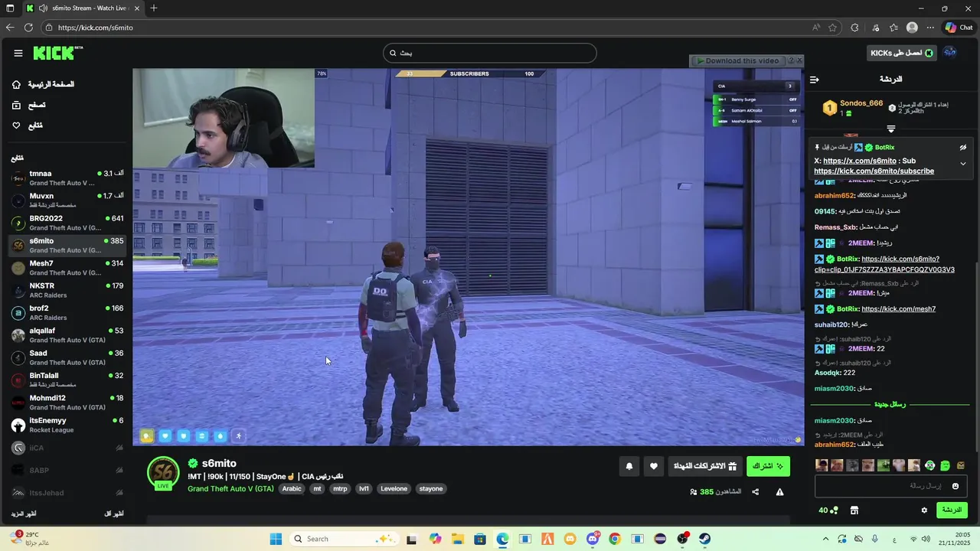Select the Arabic tag
This screenshot has height=551, width=980.
point(292,489)
